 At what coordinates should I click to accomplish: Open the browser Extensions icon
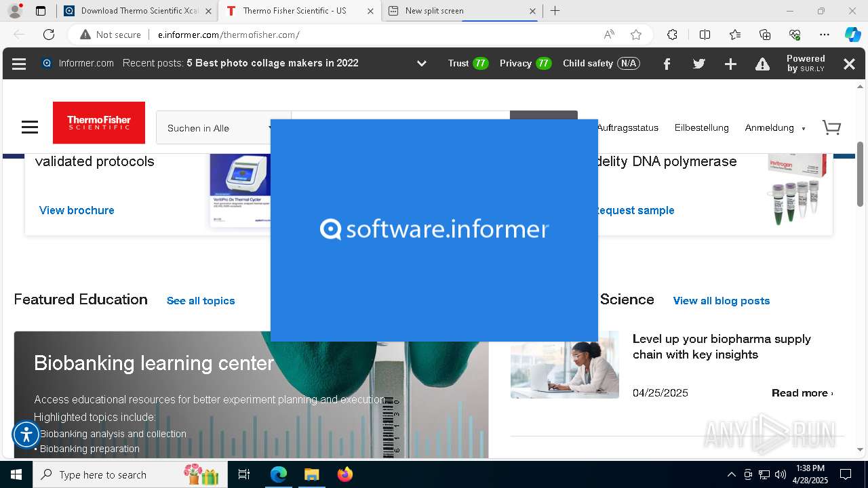(x=672, y=35)
